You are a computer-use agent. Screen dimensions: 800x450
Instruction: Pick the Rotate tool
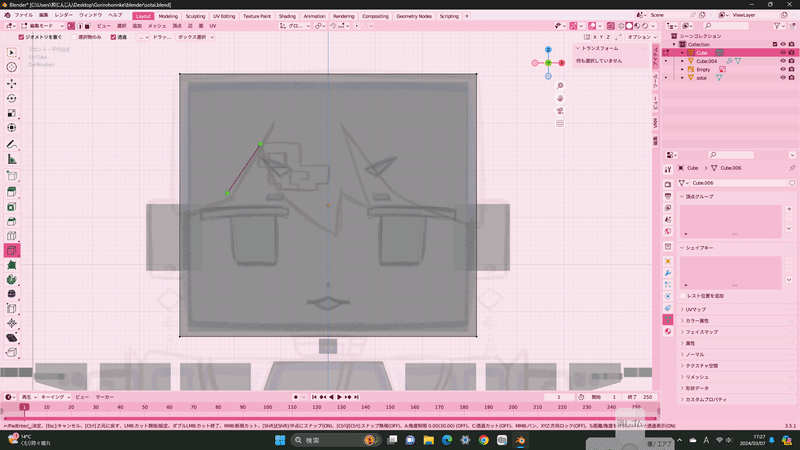(x=12, y=98)
